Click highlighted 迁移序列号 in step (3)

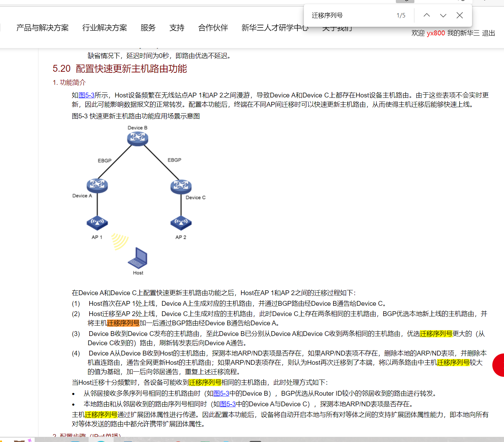pos(436,334)
